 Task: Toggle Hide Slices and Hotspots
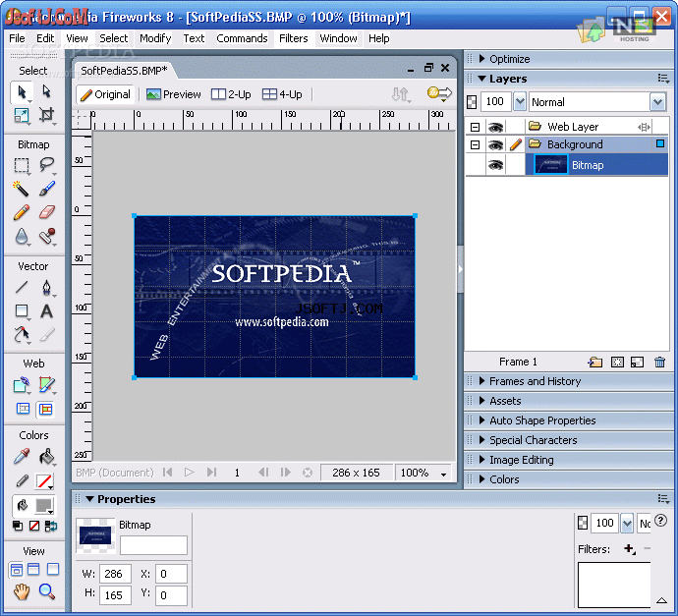[23, 409]
